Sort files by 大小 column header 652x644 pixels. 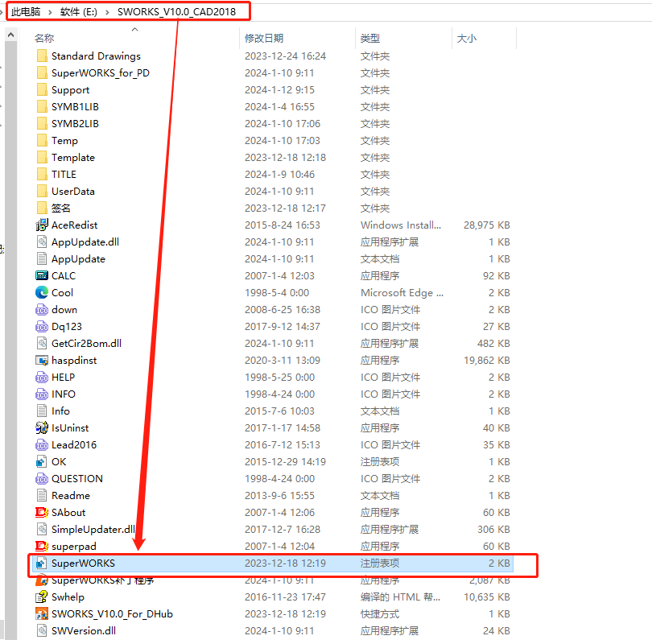click(467, 39)
